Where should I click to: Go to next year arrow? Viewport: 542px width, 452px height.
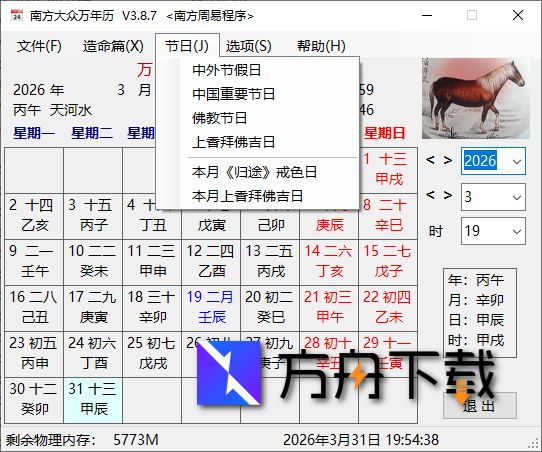(448, 160)
